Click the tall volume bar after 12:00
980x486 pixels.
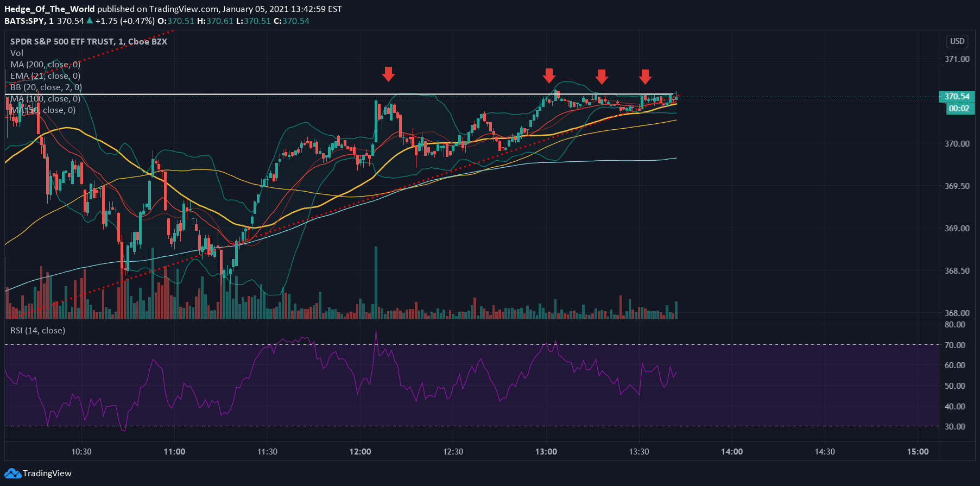pos(376,282)
